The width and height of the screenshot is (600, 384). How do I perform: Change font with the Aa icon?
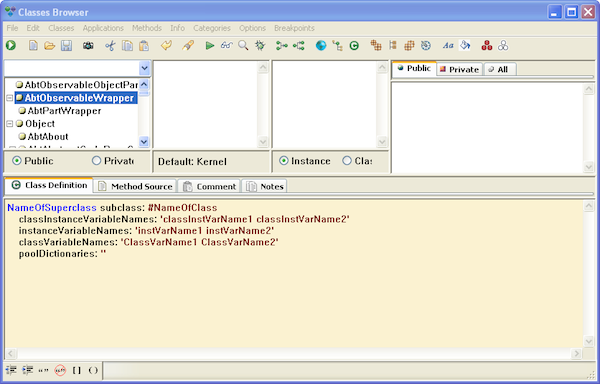pyautogui.click(x=448, y=46)
